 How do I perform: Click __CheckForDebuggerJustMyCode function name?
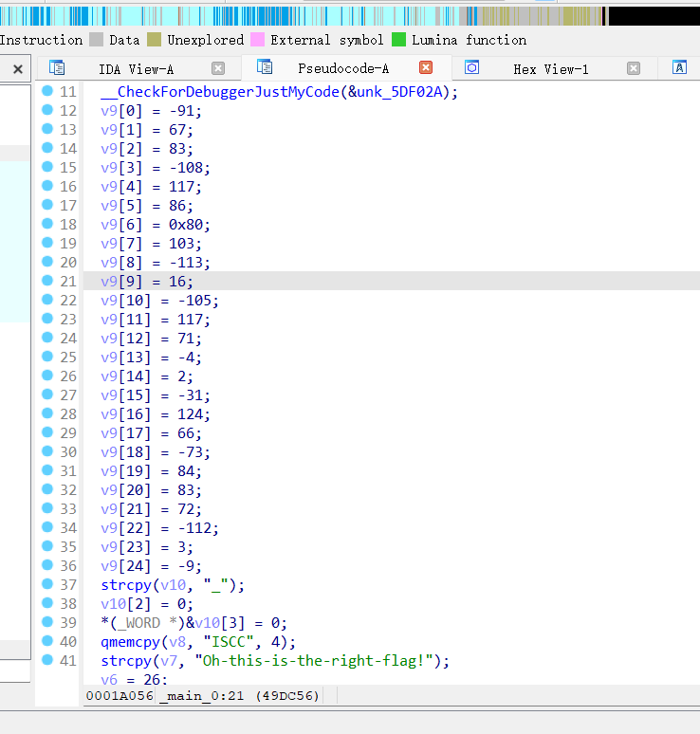click(220, 92)
